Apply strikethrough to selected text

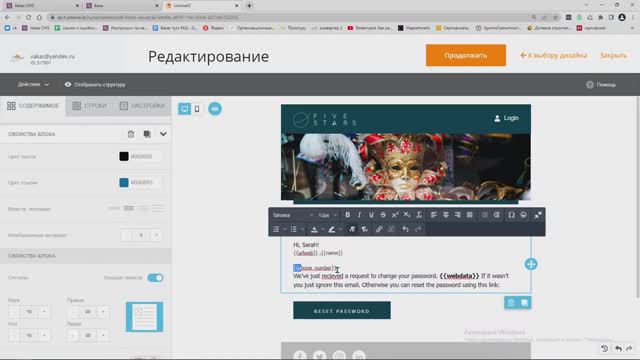[x=383, y=215]
